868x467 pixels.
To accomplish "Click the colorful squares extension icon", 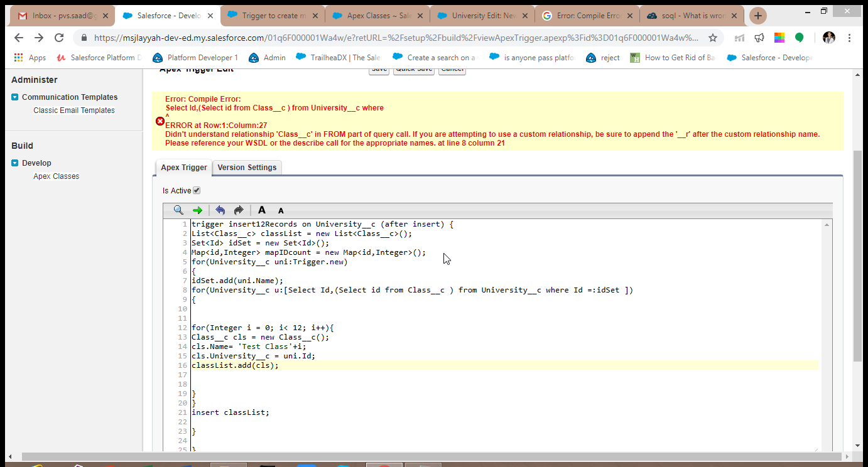I will [779, 38].
